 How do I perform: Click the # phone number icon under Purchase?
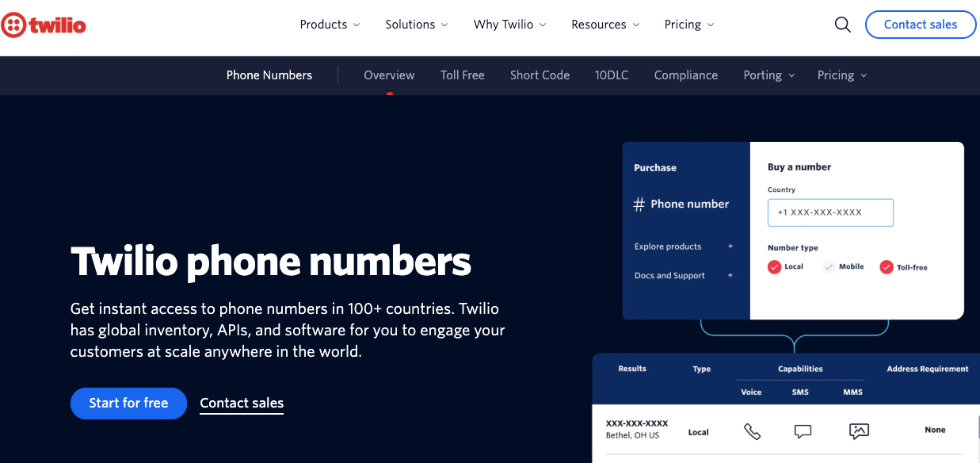[639, 204]
